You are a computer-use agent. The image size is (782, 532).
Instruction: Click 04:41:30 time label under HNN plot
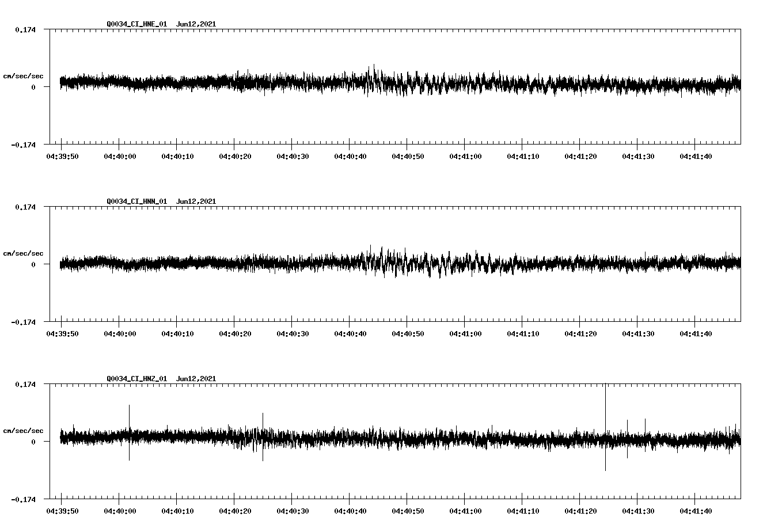638,334
